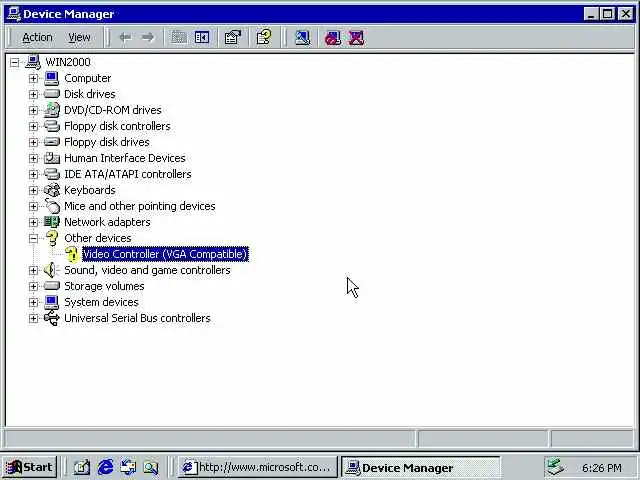This screenshot has height=480, width=640.
Task: Click the Keyboards category icon
Action: (x=52, y=190)
